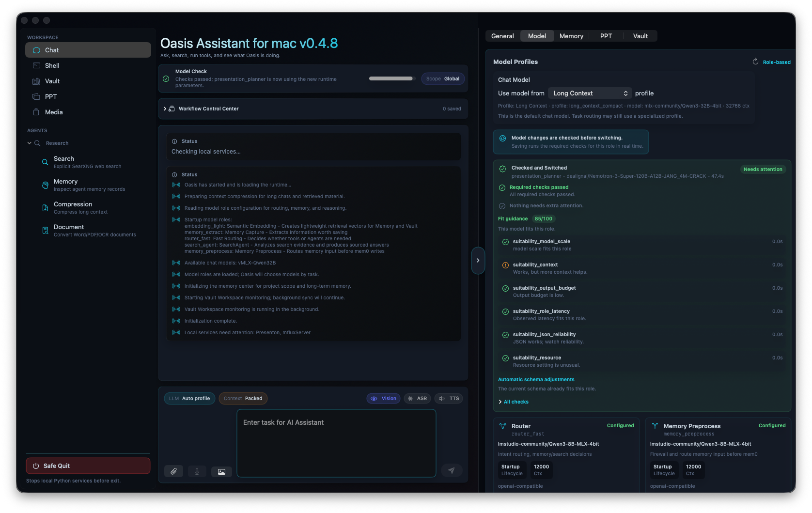Image resolution: width=812 pixels, height=513 pixels.
Task: Open the Shell workspace item
Action: (x=88, y=65)
